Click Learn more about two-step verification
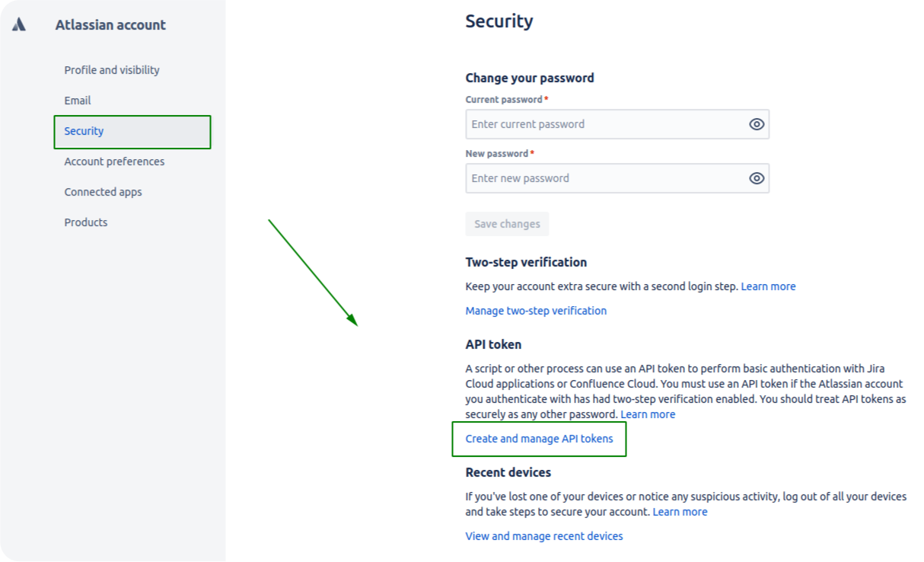The height and width of the screenshot is (562, 924). click(x=769, y=286)
